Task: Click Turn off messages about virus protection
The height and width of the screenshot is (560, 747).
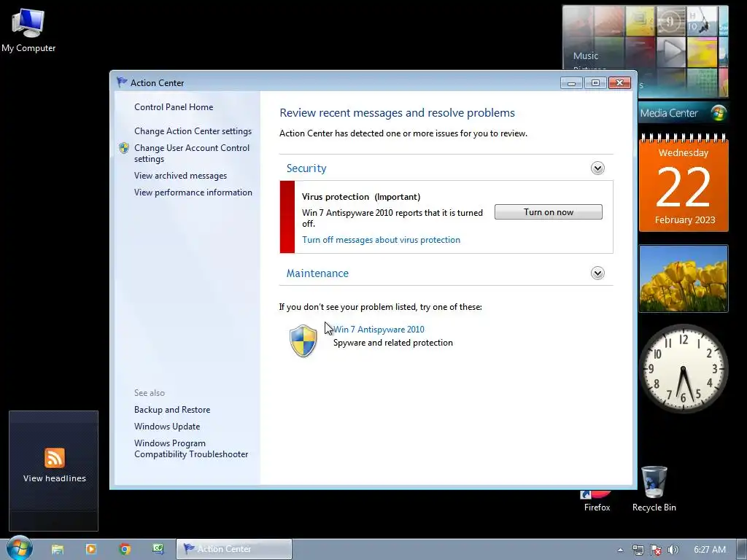Action: (381, 239)
